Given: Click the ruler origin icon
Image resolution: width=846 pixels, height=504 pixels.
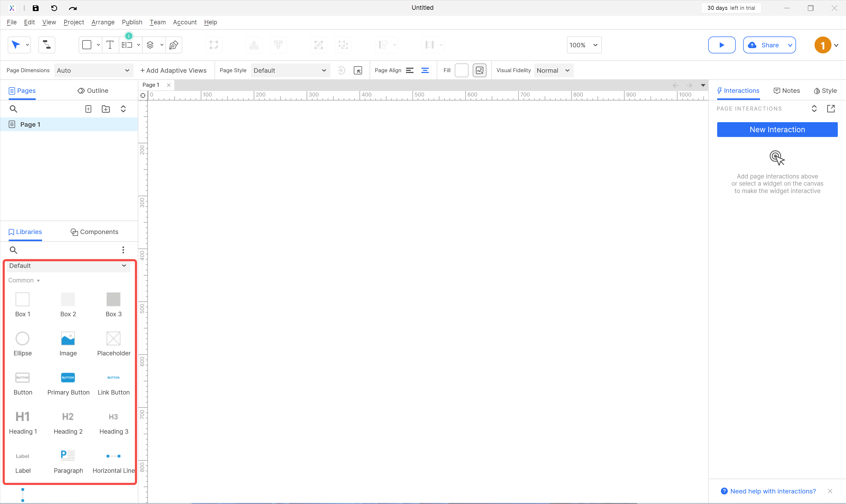Looking at the screenshot, I should pos(143,95).
